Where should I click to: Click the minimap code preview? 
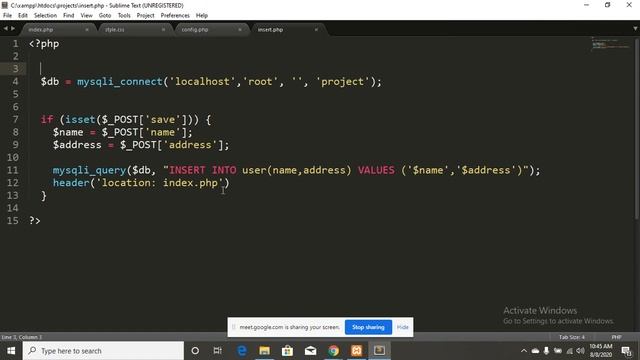(x=610, y=44)
